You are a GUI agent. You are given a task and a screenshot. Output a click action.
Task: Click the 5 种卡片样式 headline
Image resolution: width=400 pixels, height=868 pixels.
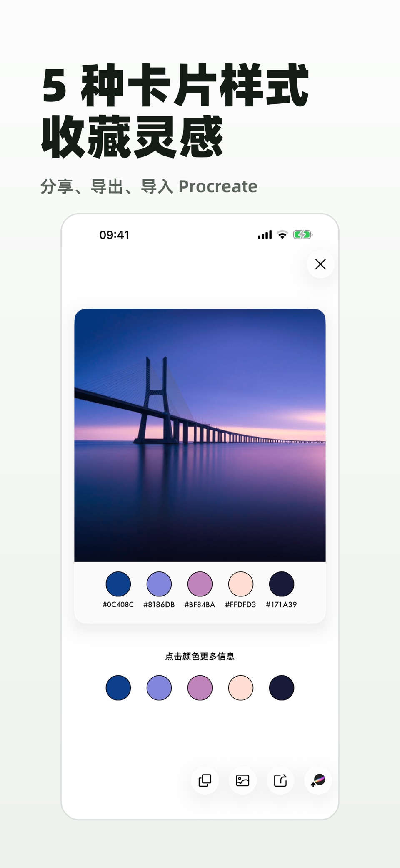pyautogui.click(x=175, y=86)
